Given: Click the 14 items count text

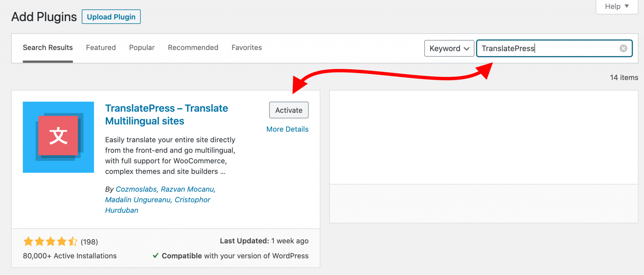Looking at the screenshot, I should pos(624,78).
